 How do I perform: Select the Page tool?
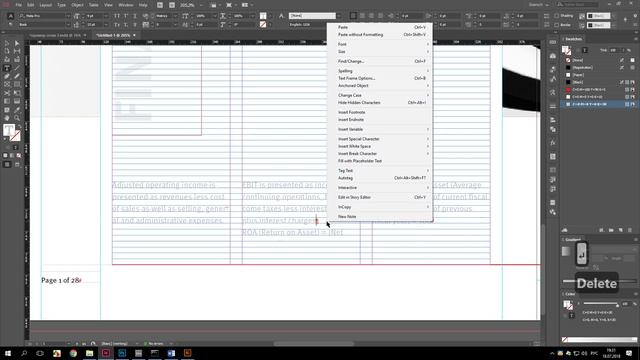[7, 51]
